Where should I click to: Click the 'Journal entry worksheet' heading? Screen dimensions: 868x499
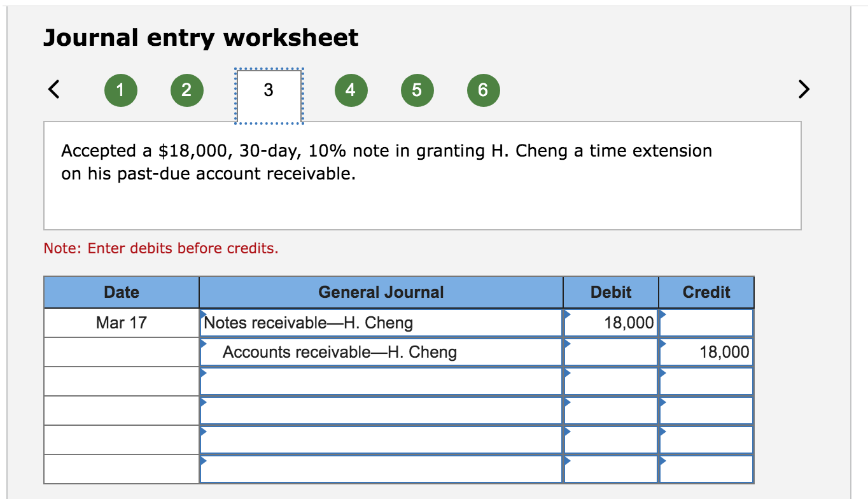point(201,38)
